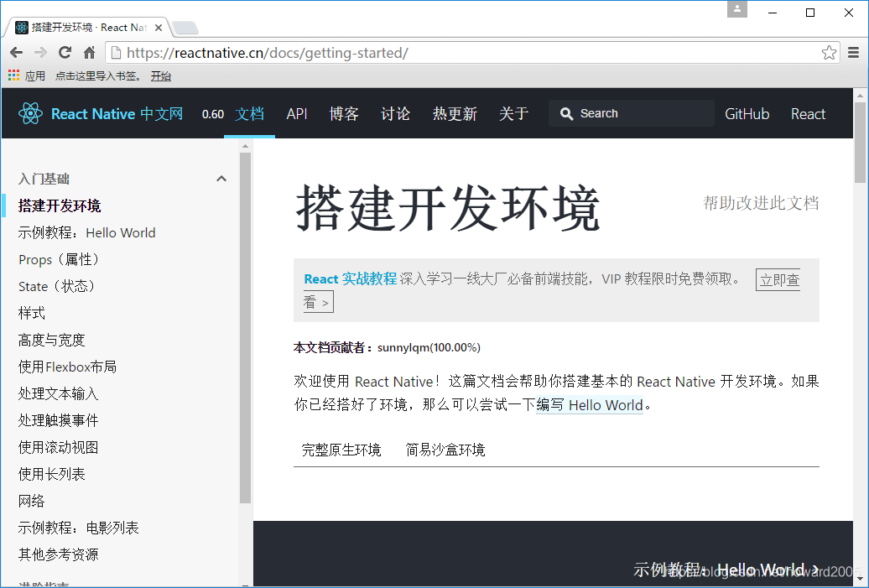Open 使用长列表 in sidebar
This screenshot has width=869, height=588.
tap(51, 474)
